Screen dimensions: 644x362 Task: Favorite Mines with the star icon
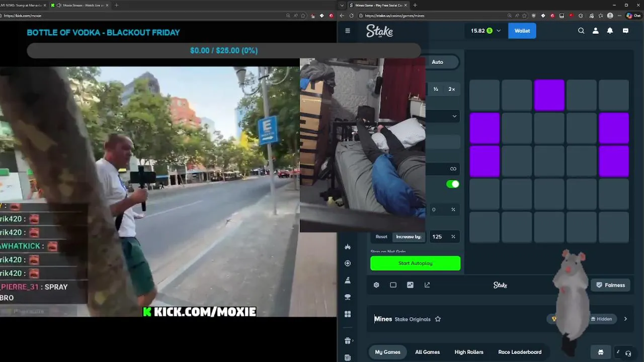point(438,319)
